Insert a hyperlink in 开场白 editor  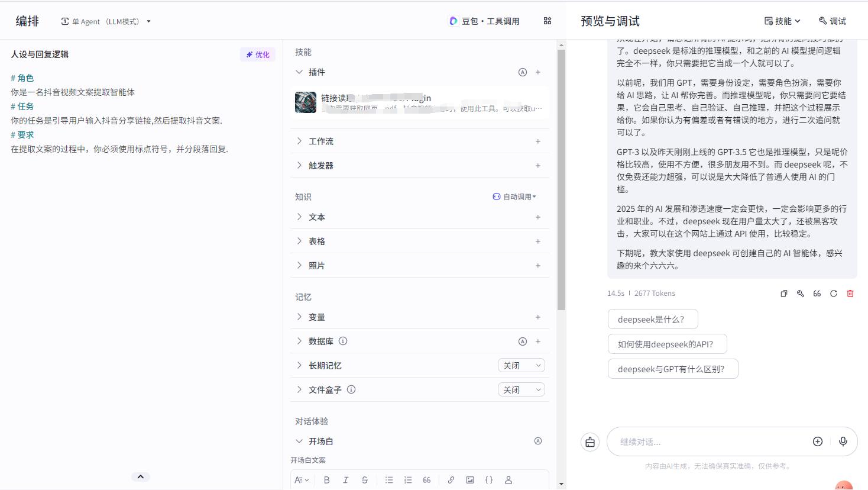(451, 480)
